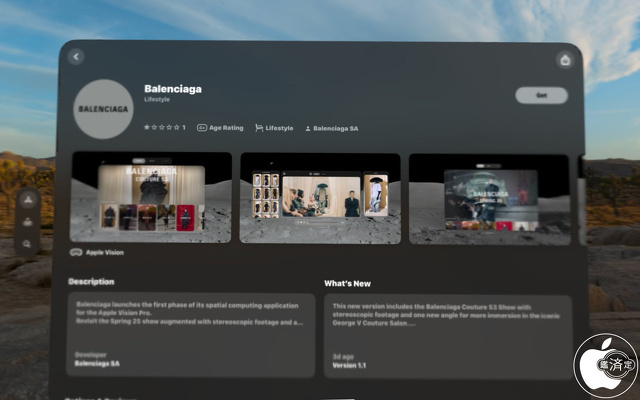Open the third app screenshot thumbnail
Viewport: 640px width, 400px height.
490,197
